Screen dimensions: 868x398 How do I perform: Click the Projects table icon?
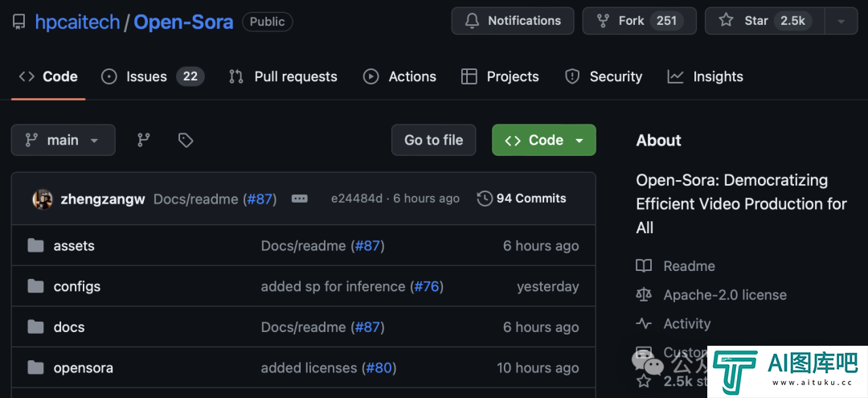pyautogui.click(x=469, y=76)
